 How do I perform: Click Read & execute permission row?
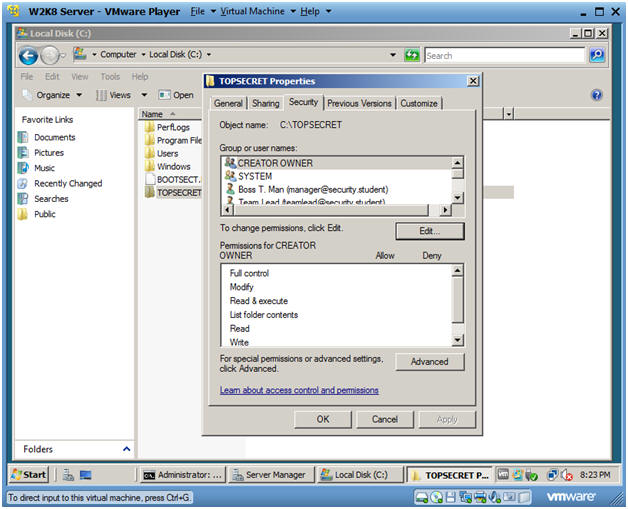[259, 301]
